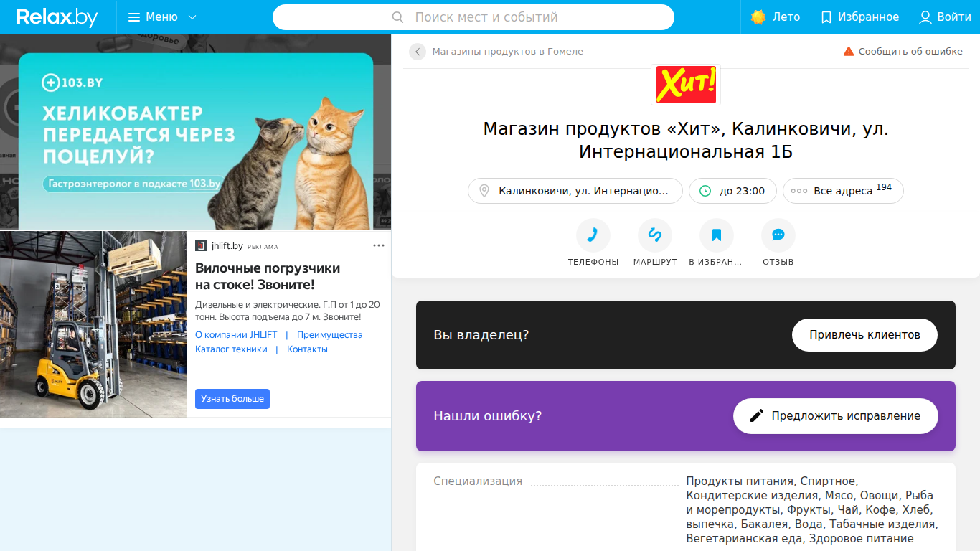Viewport: 980px width, 551px height.
Task: Click Сообщить об ошибке link
Action: (x=910, y=52)
